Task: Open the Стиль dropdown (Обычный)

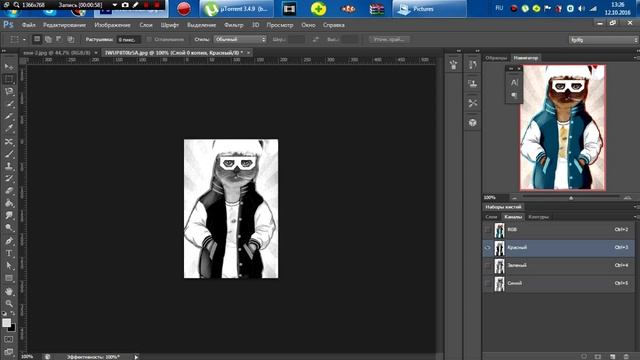Action: tap(240, 40)
